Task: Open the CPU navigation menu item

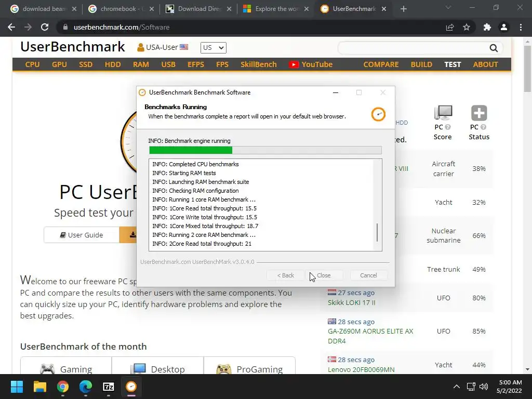Action: tap(32, 64)
